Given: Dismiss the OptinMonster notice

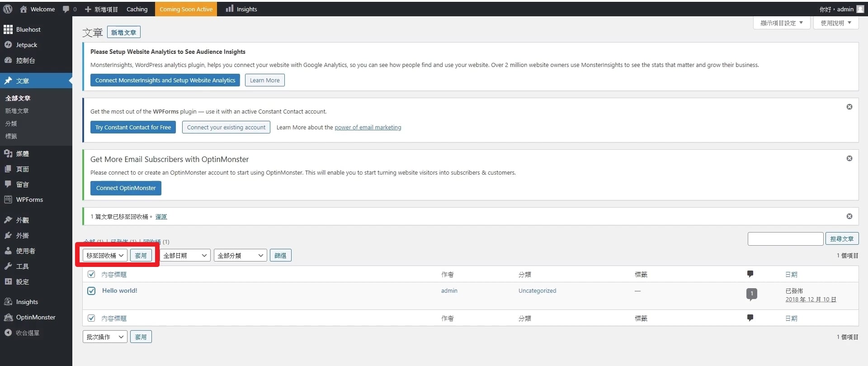Looking at the screenshot, I should pyautogui.click(x=849, y=158).
